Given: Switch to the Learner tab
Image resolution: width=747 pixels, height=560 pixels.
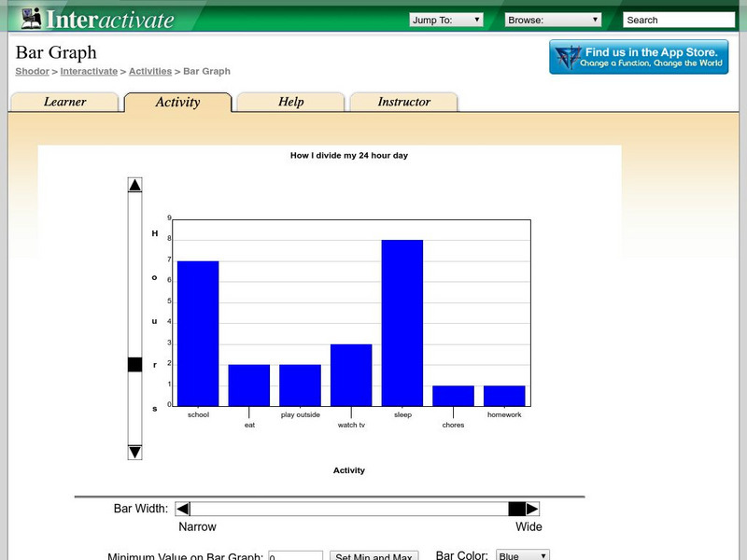Looking at the screenshot, I should coord(64,102).
